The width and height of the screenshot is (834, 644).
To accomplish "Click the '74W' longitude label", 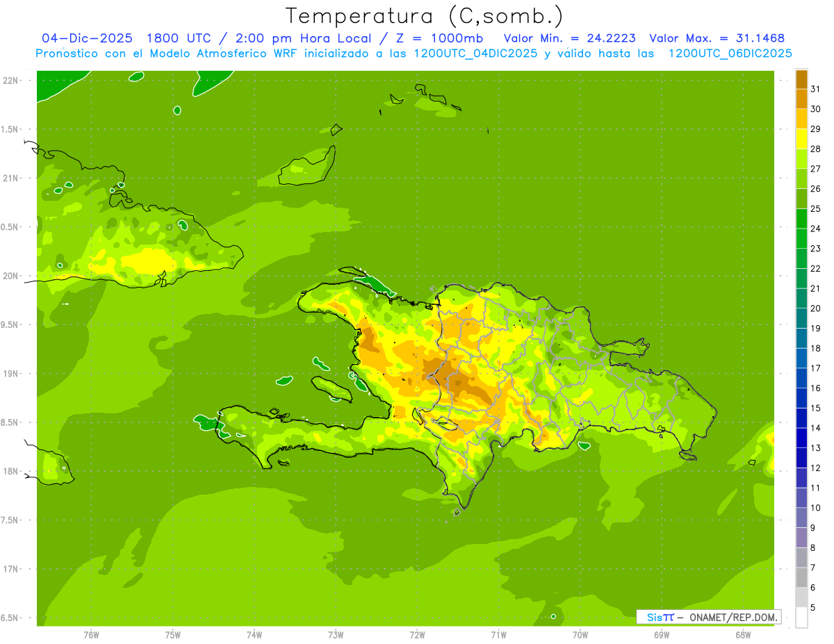I will tap(254, 635).
